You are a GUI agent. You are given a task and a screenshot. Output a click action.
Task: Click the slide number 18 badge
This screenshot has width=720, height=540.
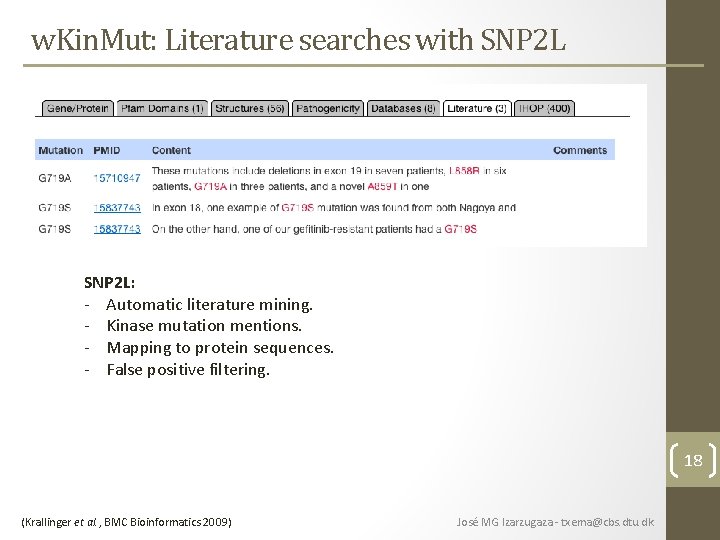coord(693,460)
